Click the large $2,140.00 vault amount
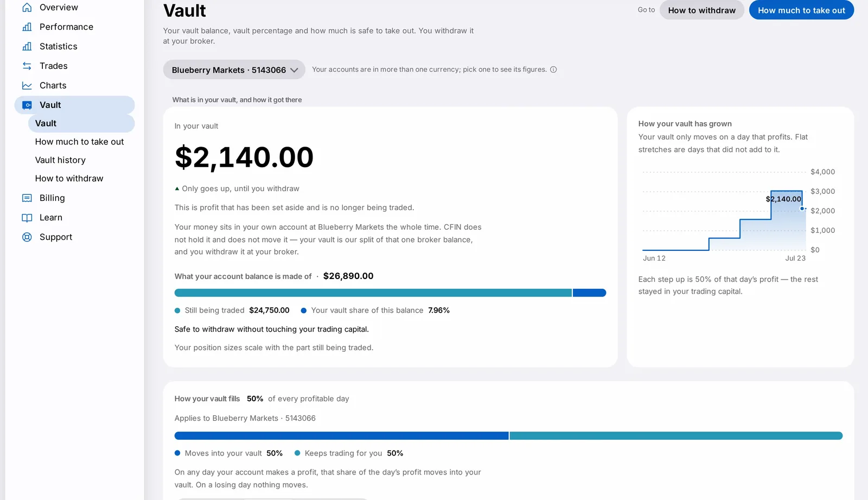The image size is (868, 500). click(x=244, y=157)
